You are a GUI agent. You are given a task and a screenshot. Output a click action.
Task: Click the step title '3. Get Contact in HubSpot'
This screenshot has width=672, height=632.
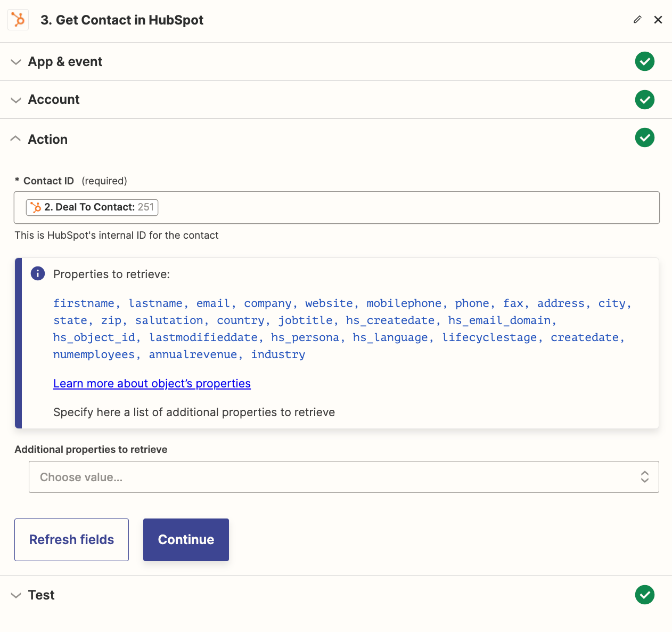tap(122, 20)
